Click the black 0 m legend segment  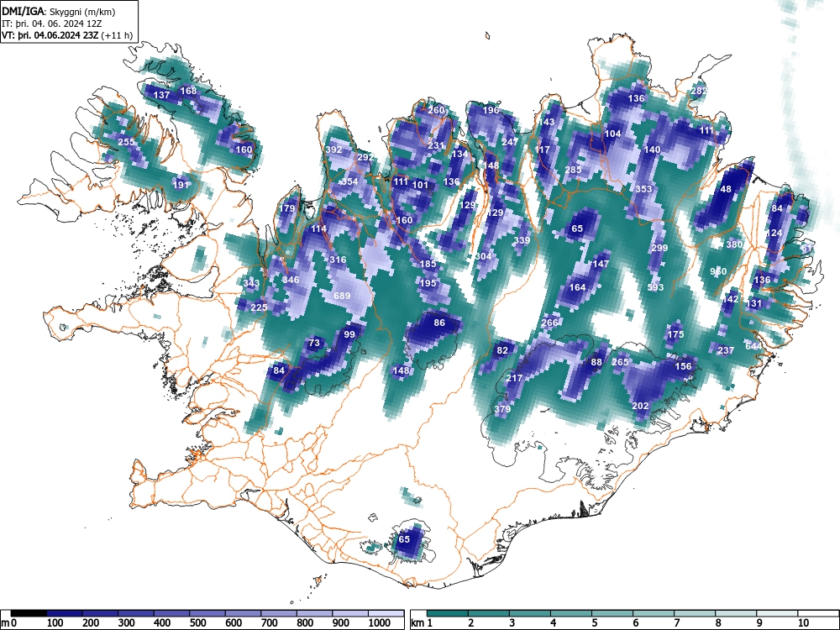tap(29, 613)
